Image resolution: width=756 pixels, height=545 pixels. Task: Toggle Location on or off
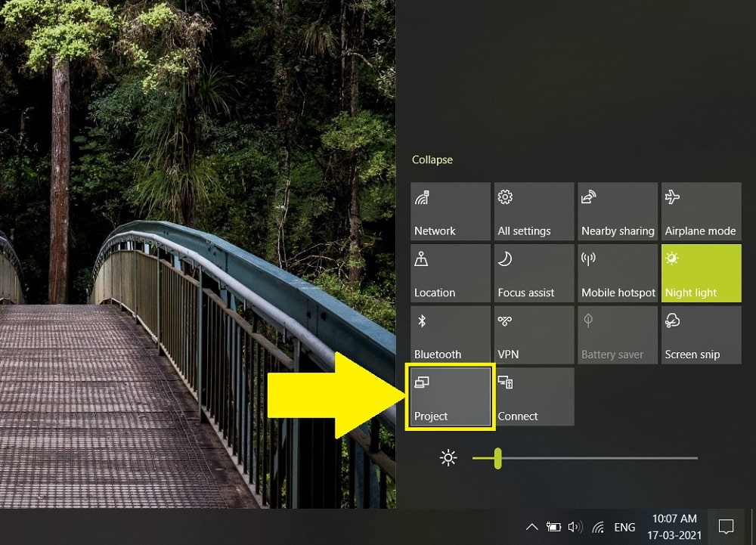pyautogui.click(x=450, y=273)
